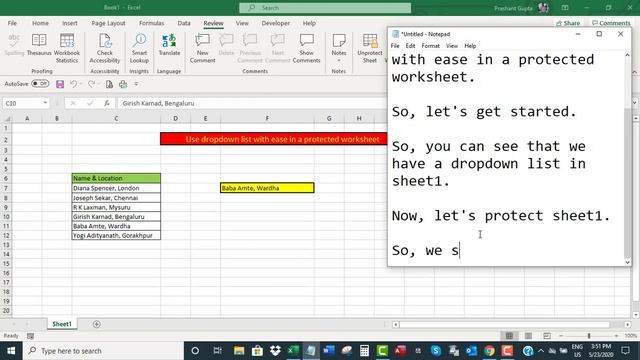Add a new sheet with plus icon
Image resolution: width=640 pixels, height=360 pixels.
point(97,324)
